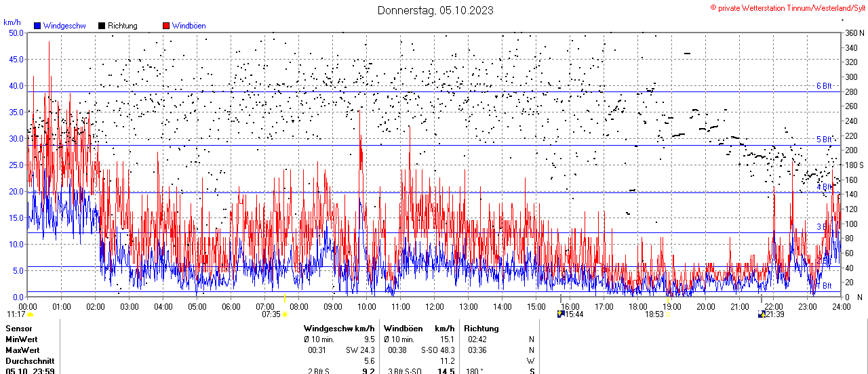The width and height of the screenshot is (868, 374).
Task: Click the moon icon at 21:39
Action: 761,314
